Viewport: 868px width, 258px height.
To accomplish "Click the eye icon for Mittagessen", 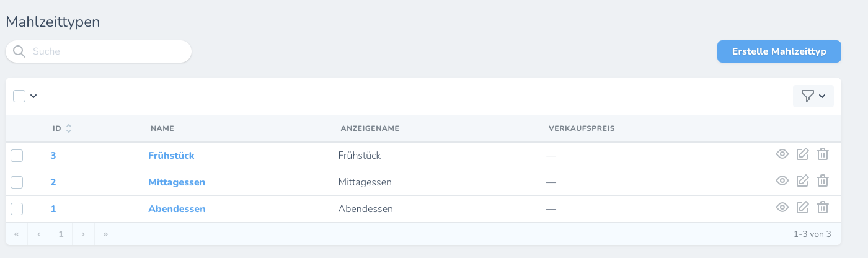I will [x=782, y=181].
